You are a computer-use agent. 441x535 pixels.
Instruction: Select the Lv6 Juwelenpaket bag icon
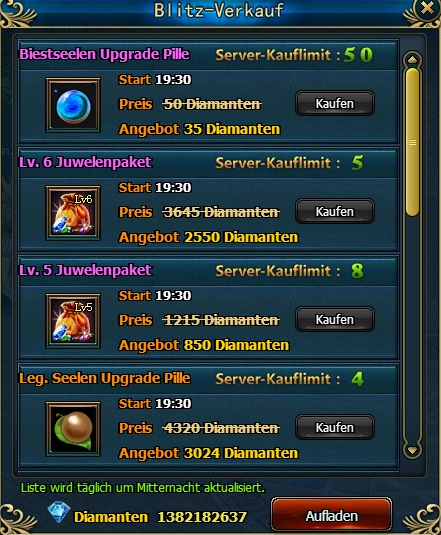(73, 213)
